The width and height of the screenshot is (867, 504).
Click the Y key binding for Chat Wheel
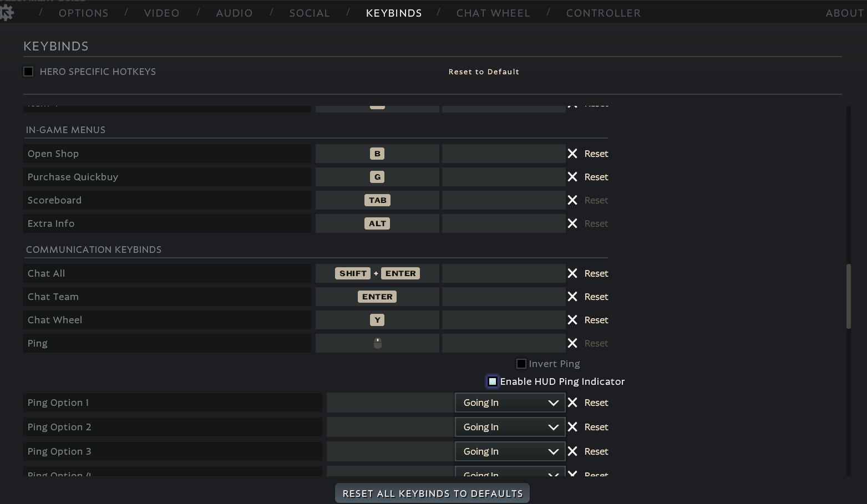click(x=377, y=320)
